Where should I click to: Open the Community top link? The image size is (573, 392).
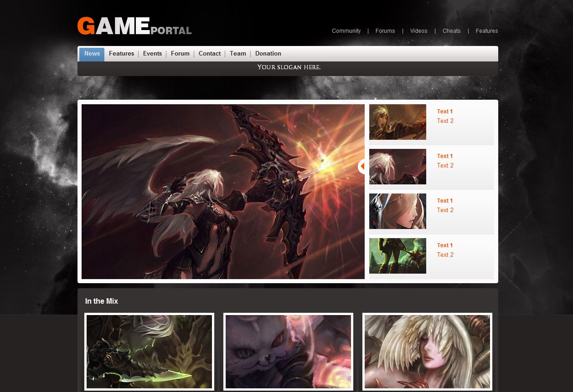tap(346, 31)
